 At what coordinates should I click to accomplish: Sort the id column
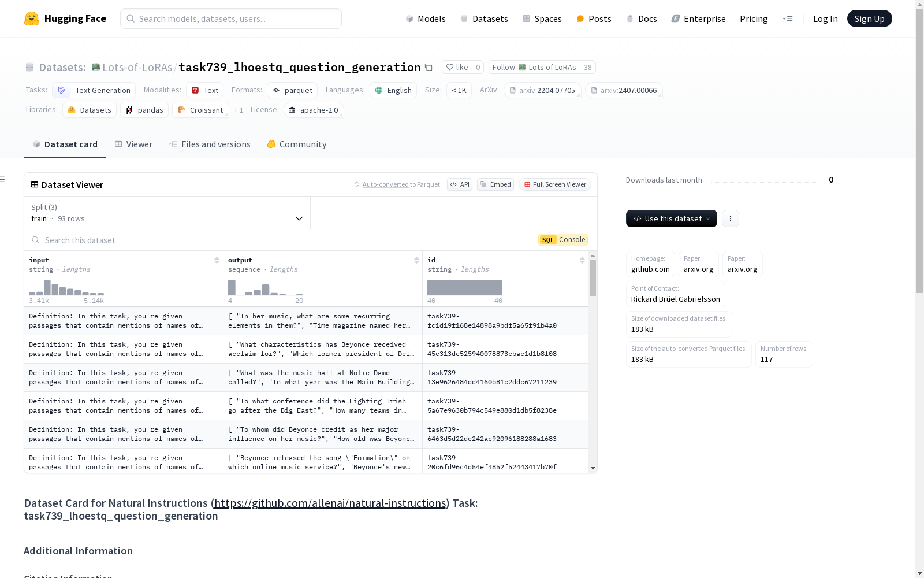click(x=582, y=260)
